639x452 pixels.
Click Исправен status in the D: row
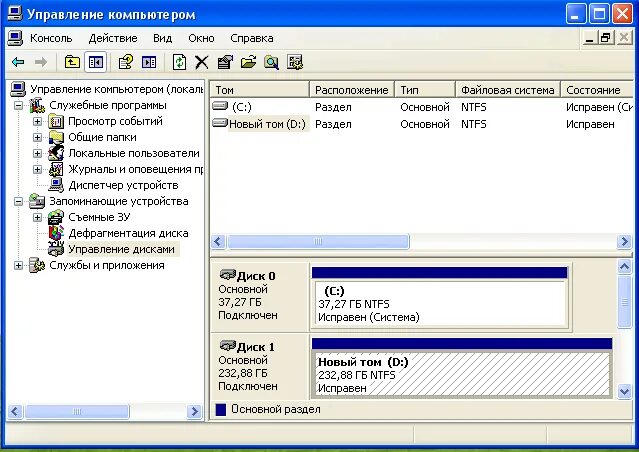coord(590,124)
